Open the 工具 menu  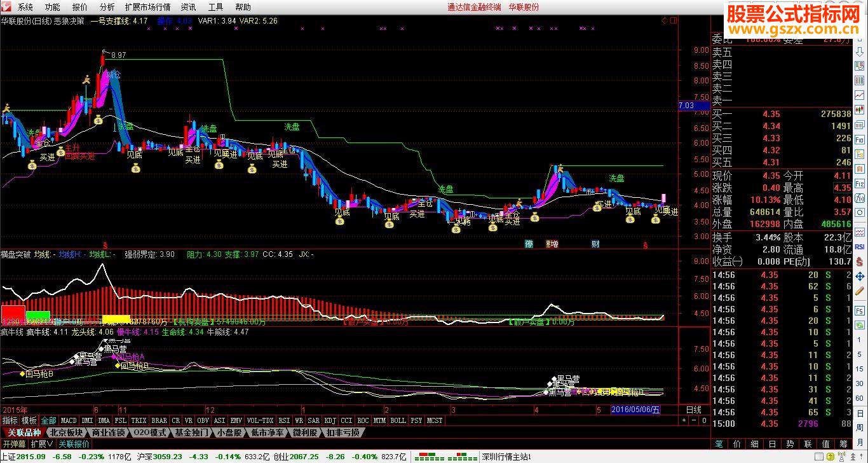(216, 7)
